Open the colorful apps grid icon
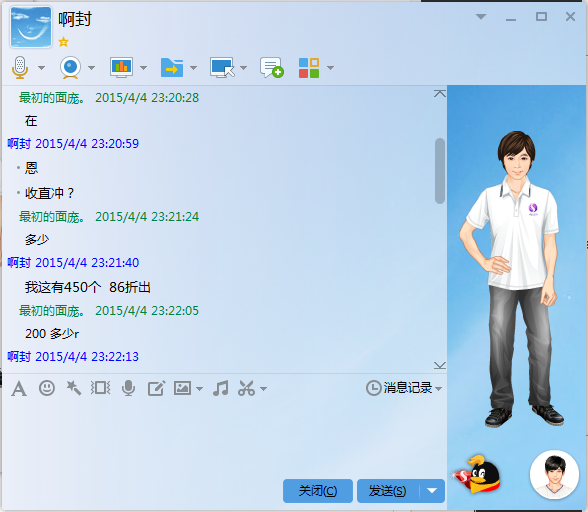Image resolution: width=588 pixels, height=512 pixels. point(309,68)
